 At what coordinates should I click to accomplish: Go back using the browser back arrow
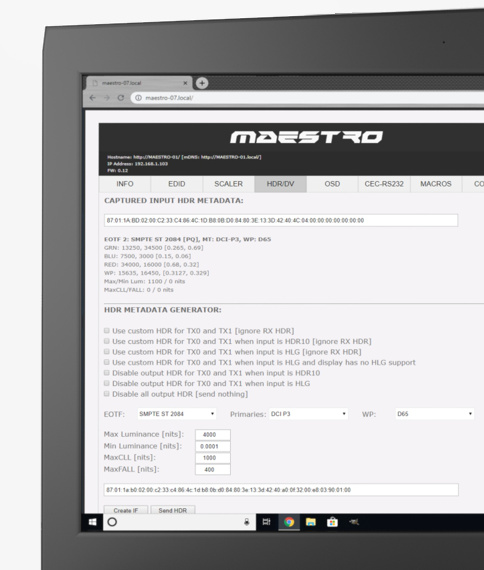[x=92, y=98]
